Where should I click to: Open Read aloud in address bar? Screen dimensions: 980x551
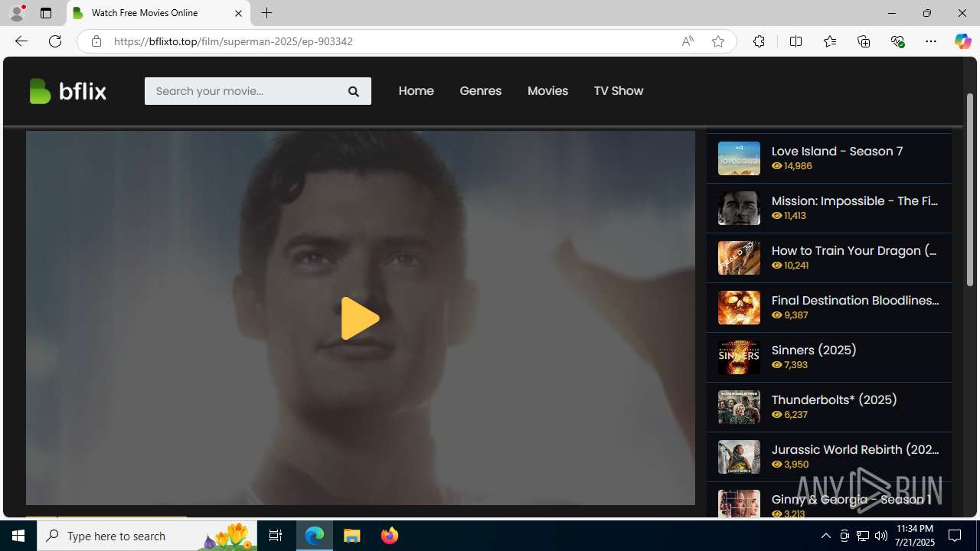point(688,41)
